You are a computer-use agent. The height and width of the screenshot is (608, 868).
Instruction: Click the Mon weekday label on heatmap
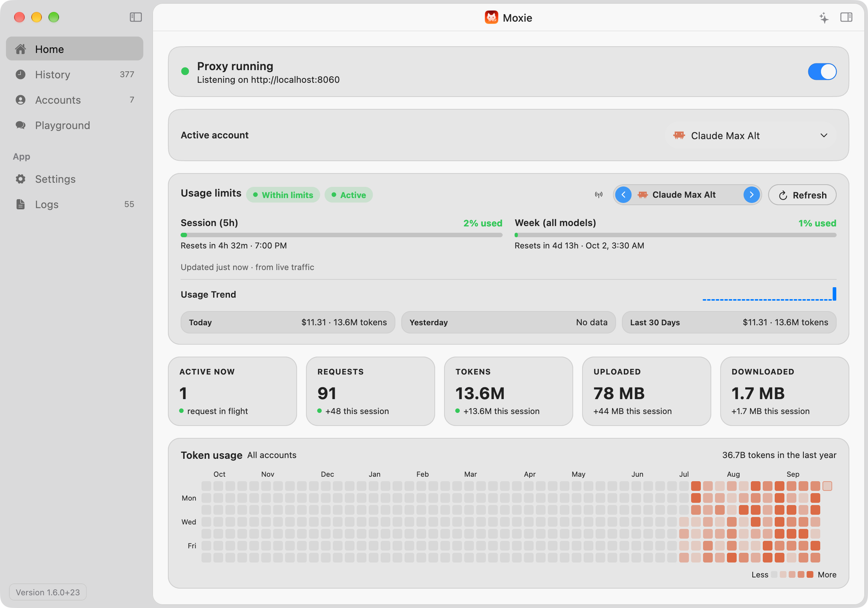coord(189,498)
